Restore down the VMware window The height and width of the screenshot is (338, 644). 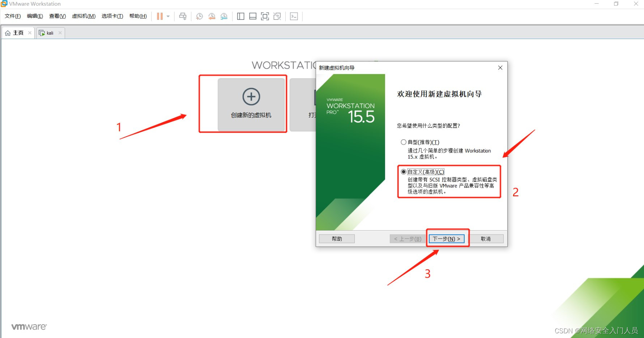[x=616, y=4]
